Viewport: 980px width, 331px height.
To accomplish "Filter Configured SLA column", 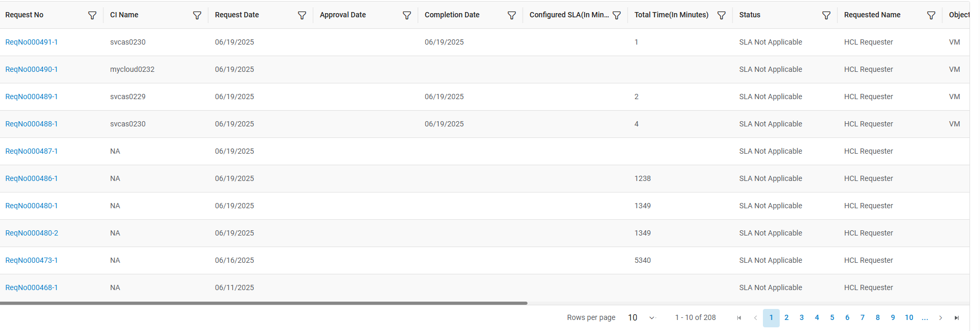I will pos(617,15).
